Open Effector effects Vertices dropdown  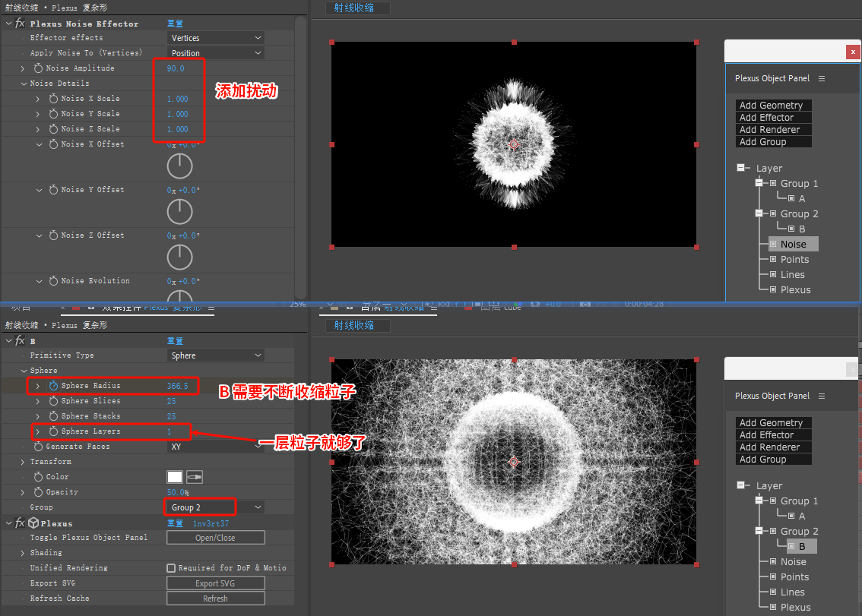[216, 38]
